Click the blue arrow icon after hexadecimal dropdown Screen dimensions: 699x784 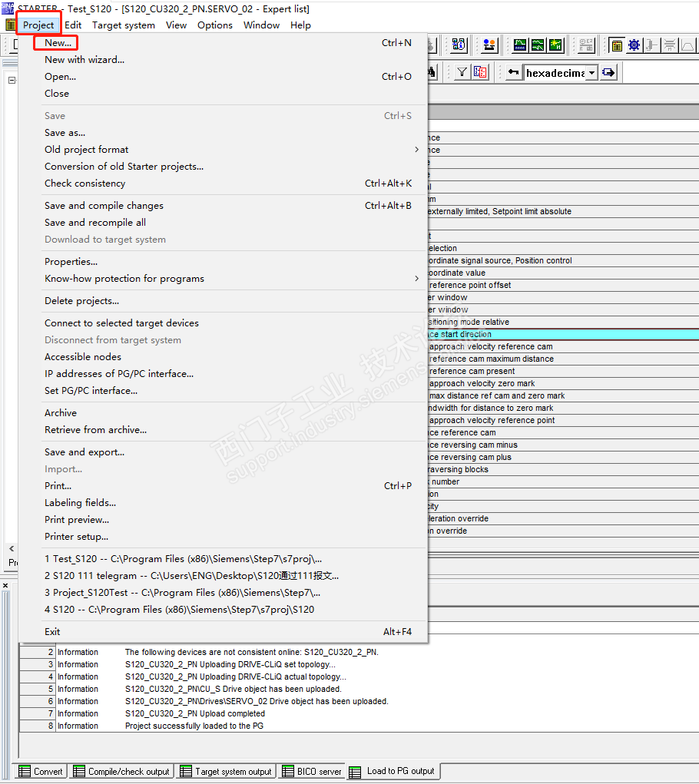[608, 72]
